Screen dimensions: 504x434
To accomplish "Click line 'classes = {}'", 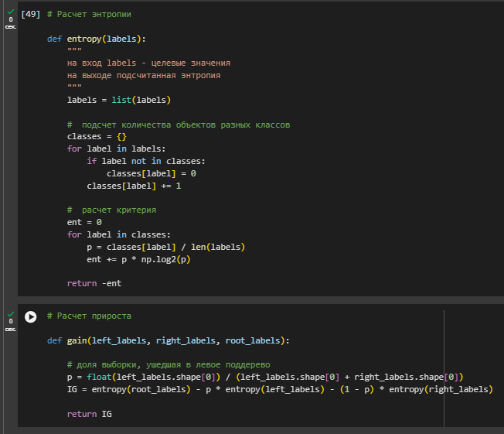I will click(97, 137).
